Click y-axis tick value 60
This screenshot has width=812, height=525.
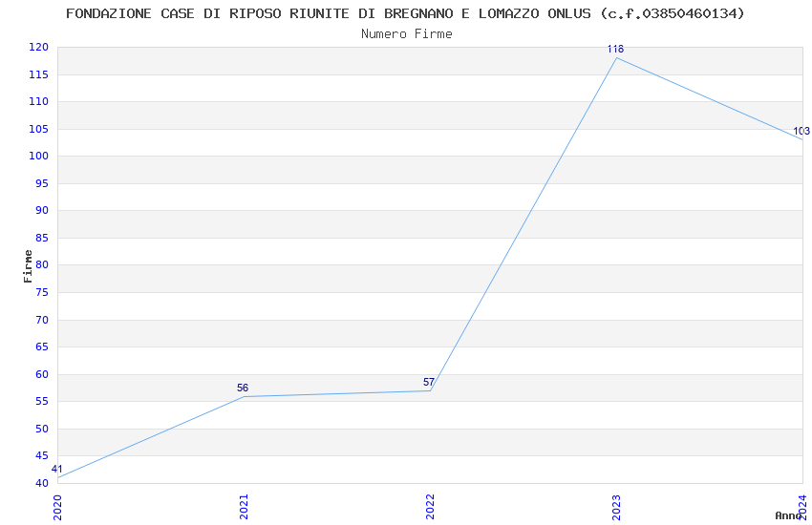[42, 374]
